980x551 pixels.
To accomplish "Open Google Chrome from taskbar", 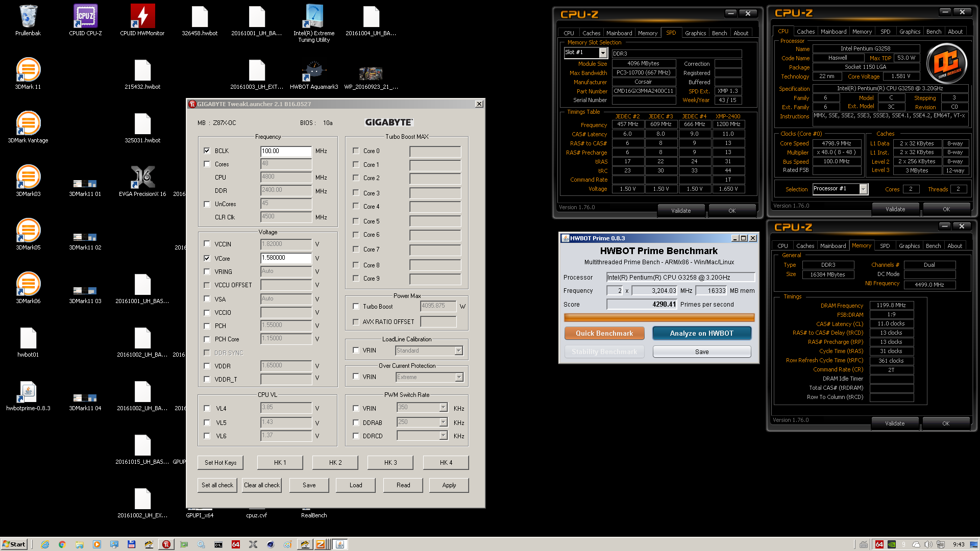I will (x=62, y=544).
